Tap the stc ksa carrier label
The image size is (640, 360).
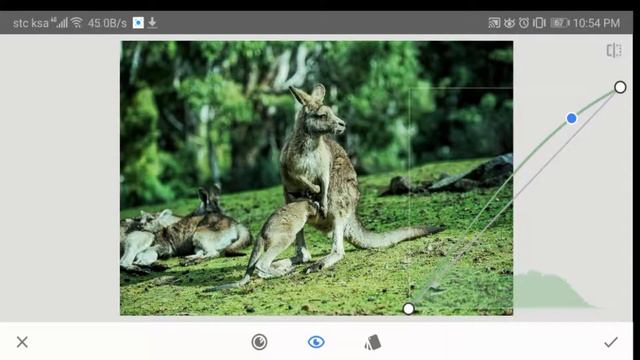pyautogui.click(x=31, y=23)
